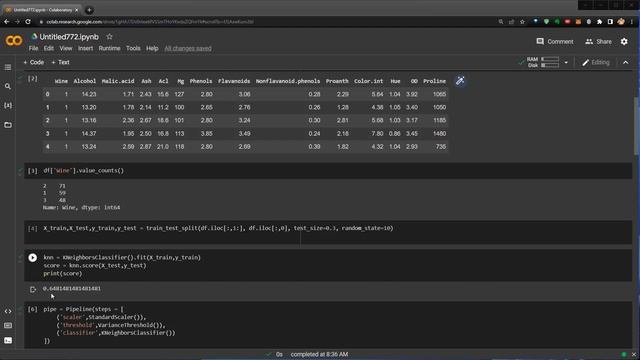Open the browser extensions puzzle icon
The image size is (640, 360).
click(x=599, y=22)
